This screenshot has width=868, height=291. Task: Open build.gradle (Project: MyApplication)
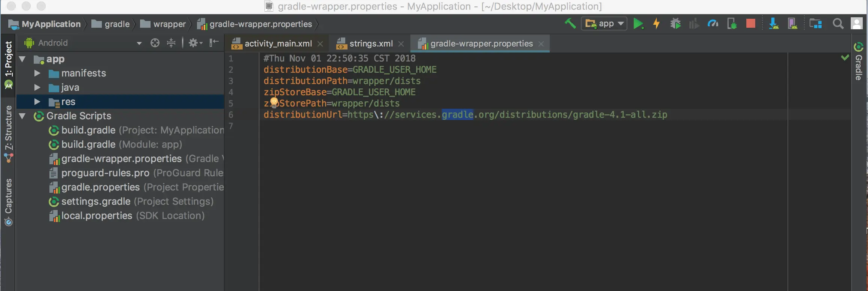click(x=136, y=130)
